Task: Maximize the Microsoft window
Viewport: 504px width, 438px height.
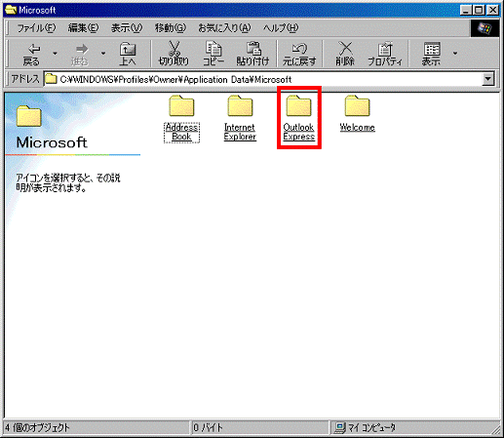Action: pyautogui.click(x=479, y=10)
